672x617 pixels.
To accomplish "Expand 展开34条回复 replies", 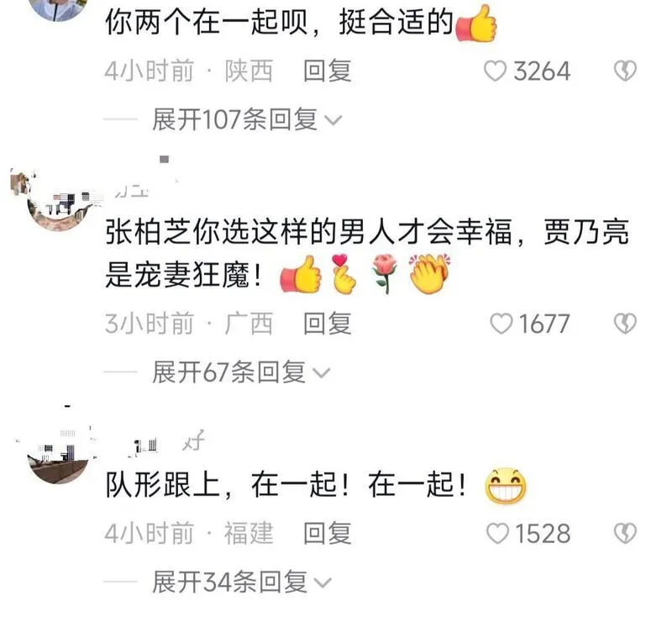I will (242, 582).
